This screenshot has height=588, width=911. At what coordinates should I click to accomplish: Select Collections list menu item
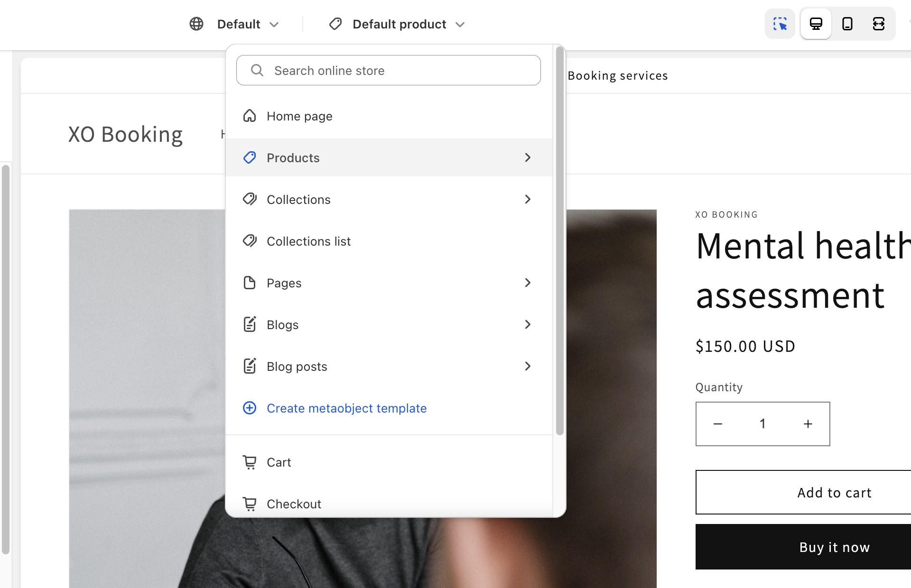(308, 241)
